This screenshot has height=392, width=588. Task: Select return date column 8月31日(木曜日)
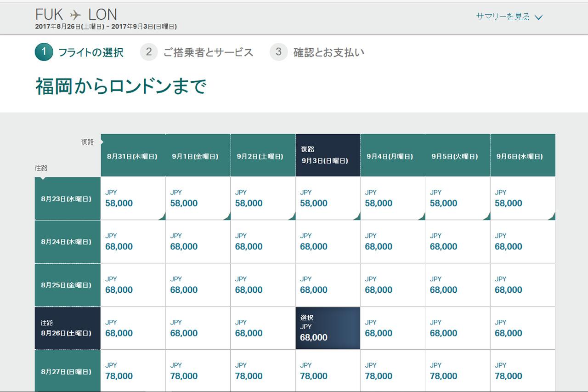click(133, 155)
